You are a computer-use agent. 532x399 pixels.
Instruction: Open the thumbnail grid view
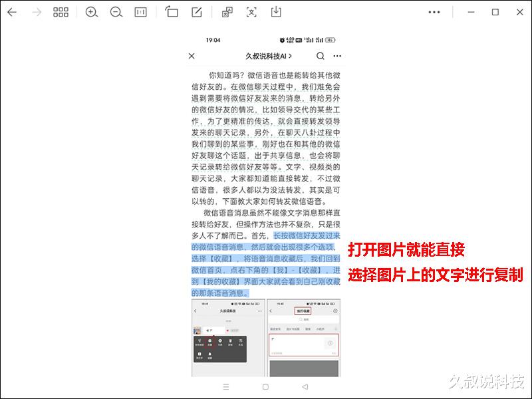[61, 12]
